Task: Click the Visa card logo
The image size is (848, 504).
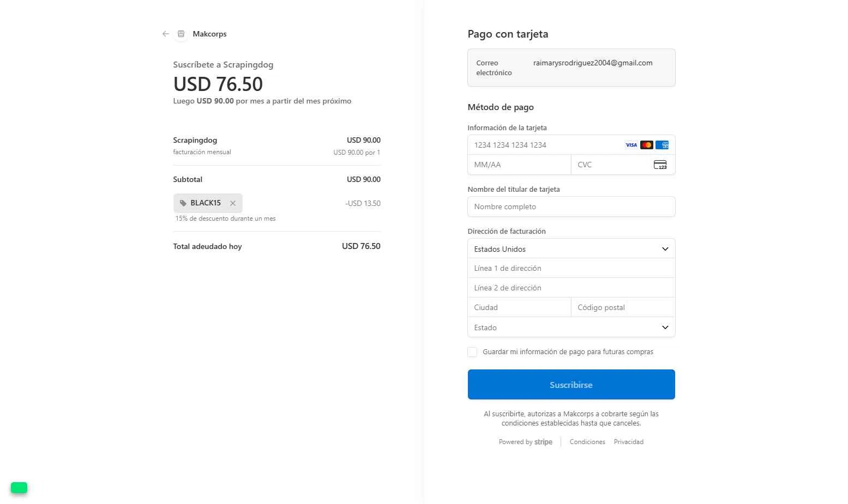Action: [631, 145]
